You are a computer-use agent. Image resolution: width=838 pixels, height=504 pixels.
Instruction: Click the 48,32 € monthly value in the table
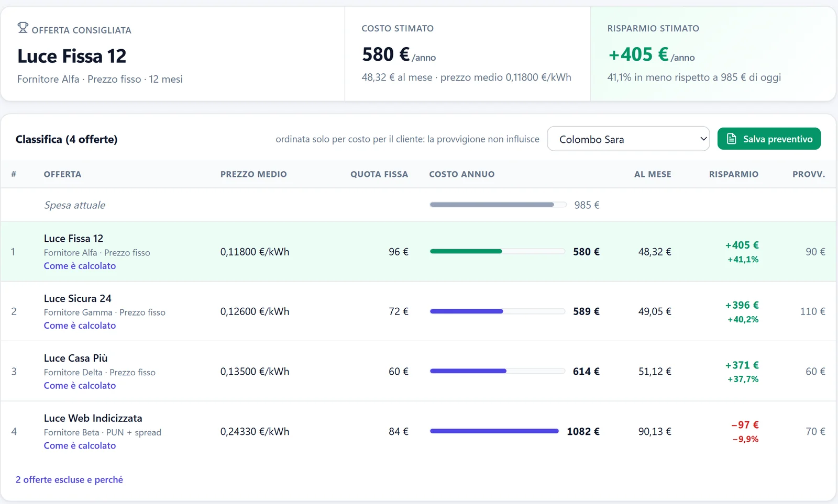click(655, 252)
